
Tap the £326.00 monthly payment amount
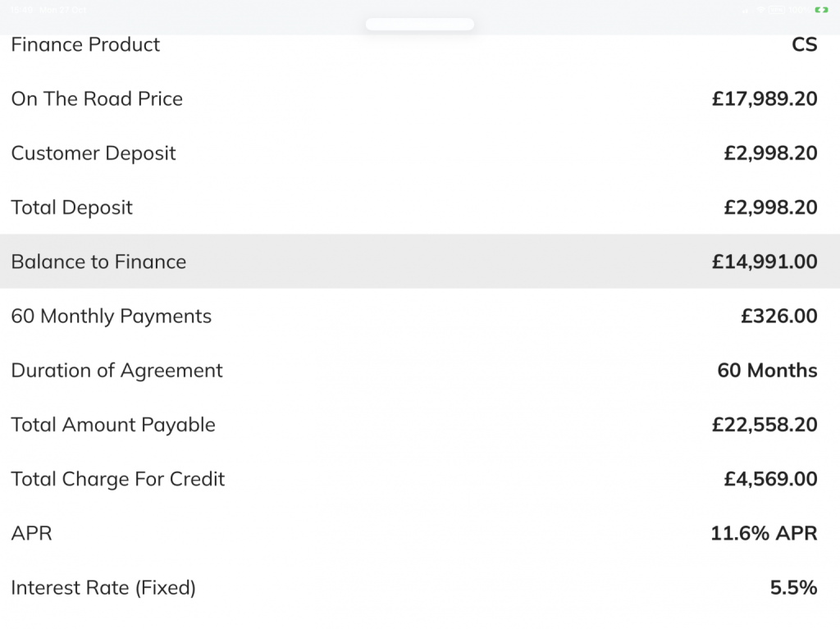coord(778,317)
